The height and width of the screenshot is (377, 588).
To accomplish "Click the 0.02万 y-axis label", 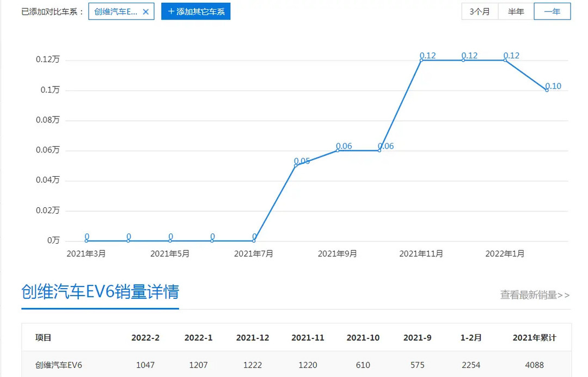I will tap(47, 210).
